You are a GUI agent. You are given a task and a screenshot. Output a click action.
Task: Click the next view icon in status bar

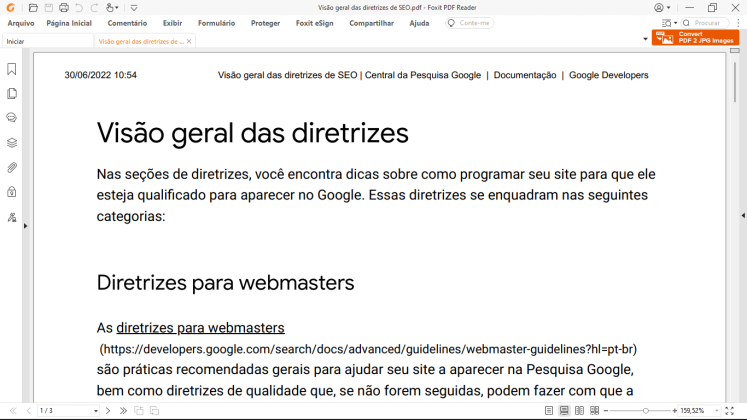tap(154, 410)
